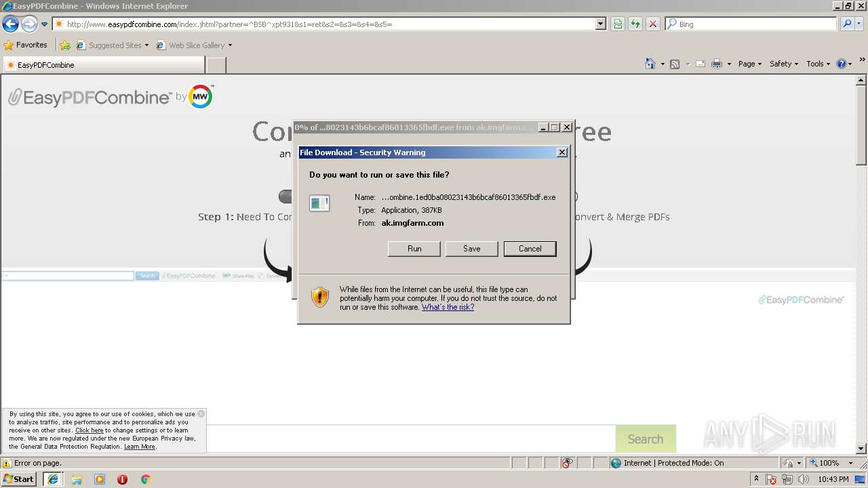Expand the Print dropdown arrow
Screen dimensions: 868x488
point(729,64)
